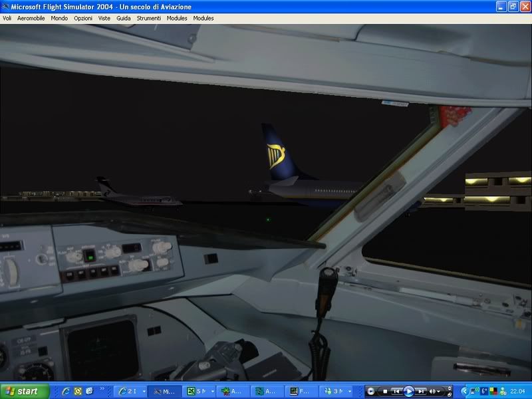The image size is (532, 399).
Task: Click the dark readout window on glareshield
Action: (x=132, y=247)
